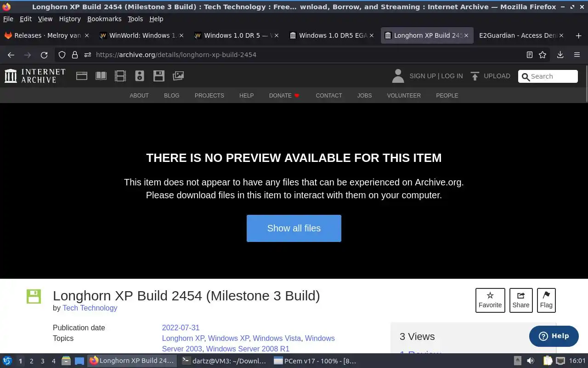588x368 pixels.
Task: Toggle reader view icon
Action: 529,55
